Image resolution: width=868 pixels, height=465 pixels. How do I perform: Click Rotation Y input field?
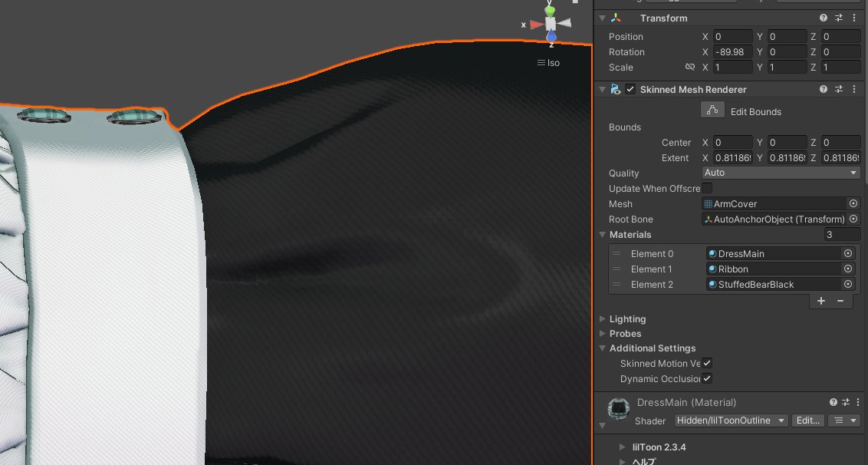click(787, 52)
